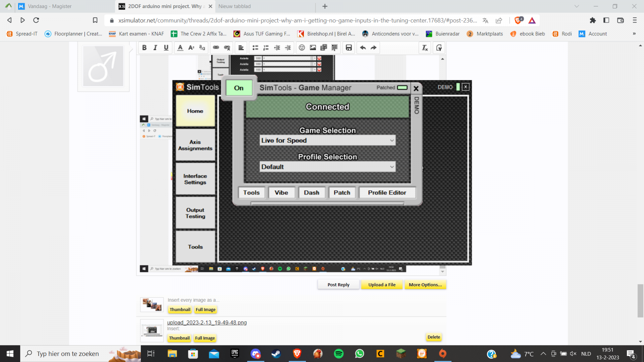644x362 pixels.
Task: Switch to the Nieuw tabblad tab
Action: (235, 6)
